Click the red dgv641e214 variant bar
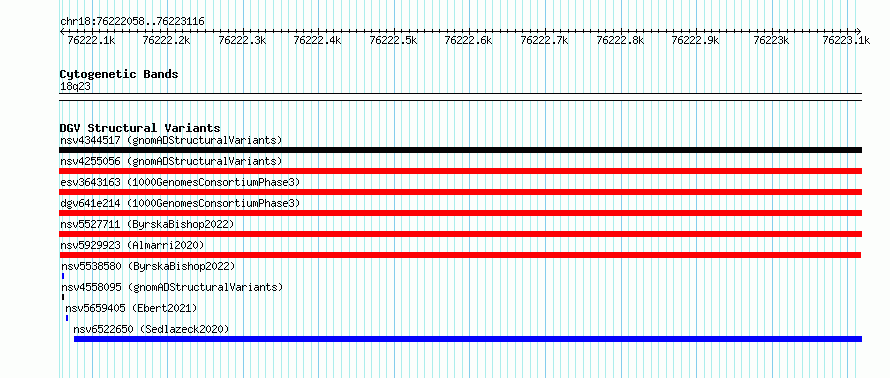This screenshot has width=890, height=378. 460,213
